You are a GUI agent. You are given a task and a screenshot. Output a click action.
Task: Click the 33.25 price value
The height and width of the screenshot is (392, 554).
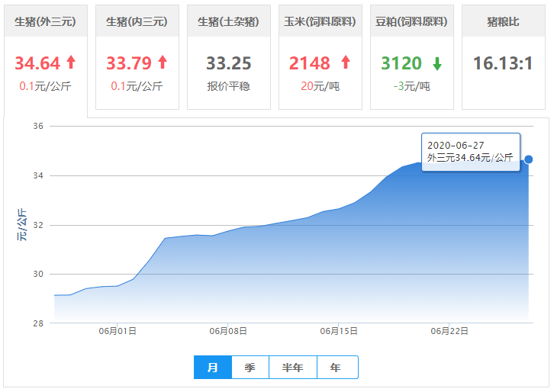click(x=228, y=63)
